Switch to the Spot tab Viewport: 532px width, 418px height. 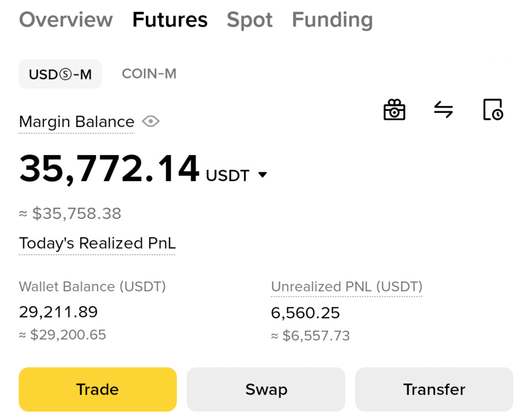point(249,20)
